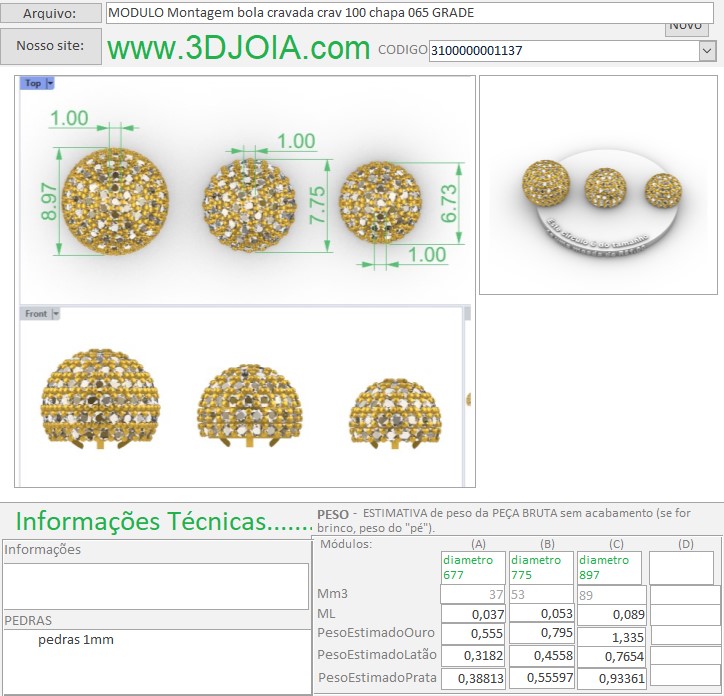Select the ML value 0,053 field

click(541, 614)
